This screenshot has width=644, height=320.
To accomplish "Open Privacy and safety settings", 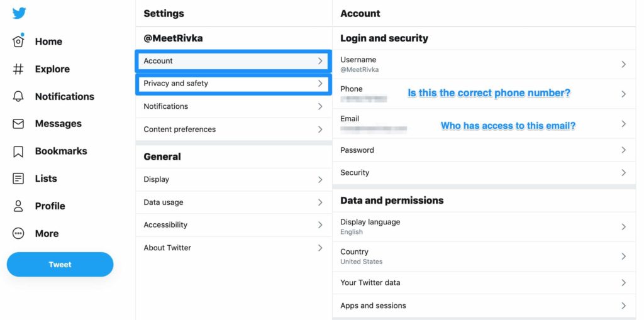I will (233, 84).
